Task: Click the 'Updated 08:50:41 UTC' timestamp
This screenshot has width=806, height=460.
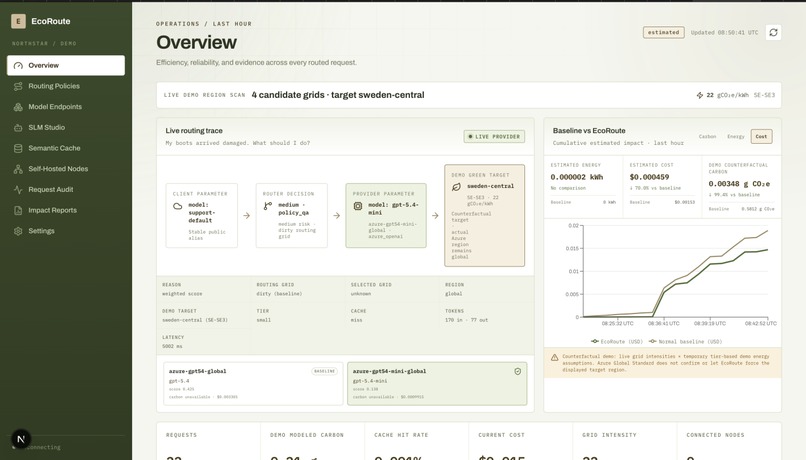Action: (724, 32)
